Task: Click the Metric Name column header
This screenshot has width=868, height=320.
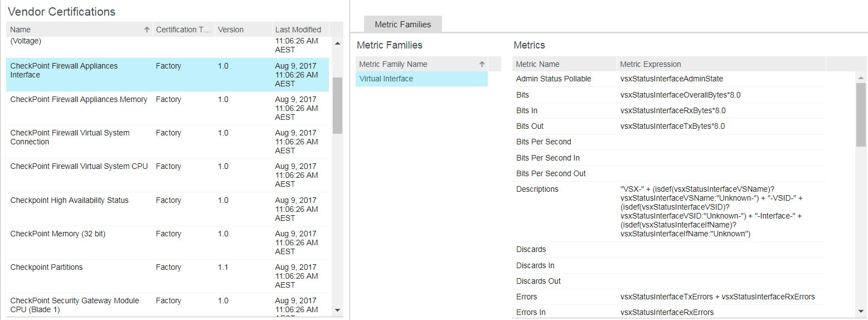Action: tap(564, 64)
